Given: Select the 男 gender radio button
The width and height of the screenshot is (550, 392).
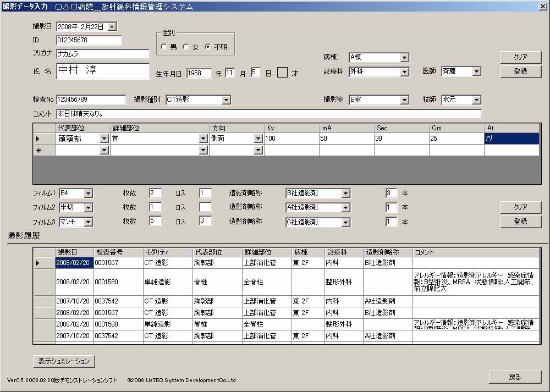Looking at the screenshot, I should [x=164, y=47].
